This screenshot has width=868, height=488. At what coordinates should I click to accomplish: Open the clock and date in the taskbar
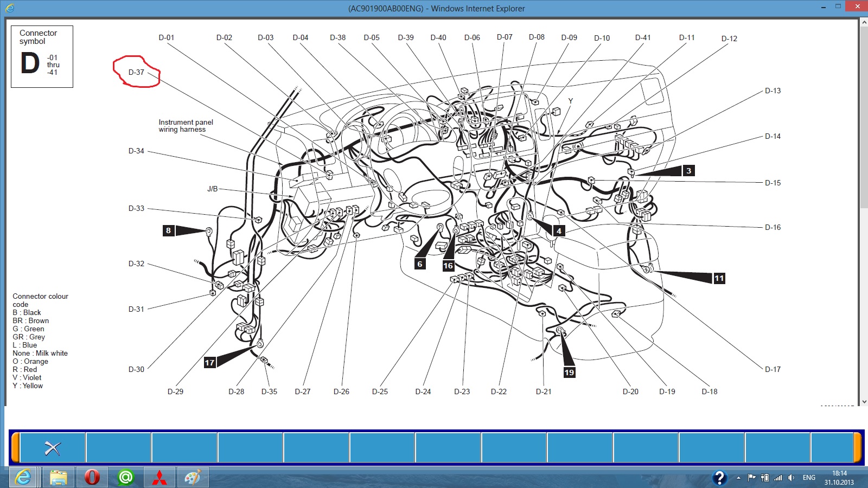839,478
